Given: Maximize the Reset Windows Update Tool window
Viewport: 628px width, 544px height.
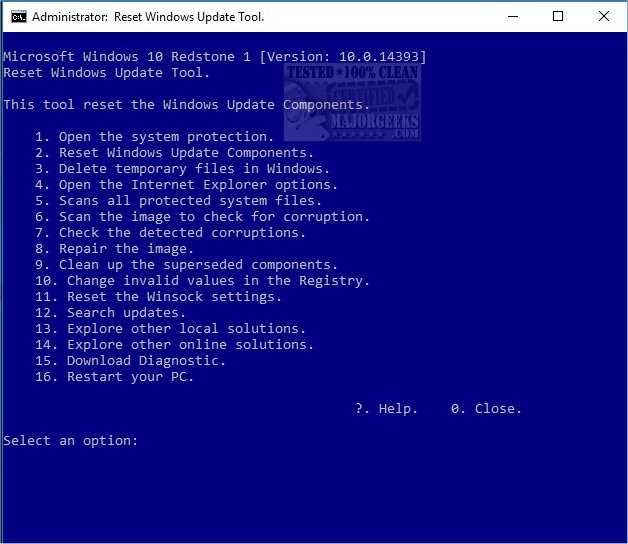Looking at the screenshot, I should pyautogui.click(x=558, y=16).
